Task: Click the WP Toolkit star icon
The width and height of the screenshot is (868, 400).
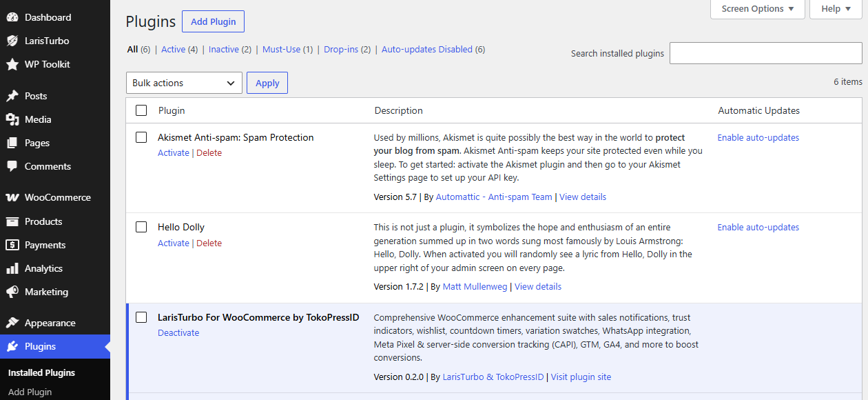Action: (12, 64)
